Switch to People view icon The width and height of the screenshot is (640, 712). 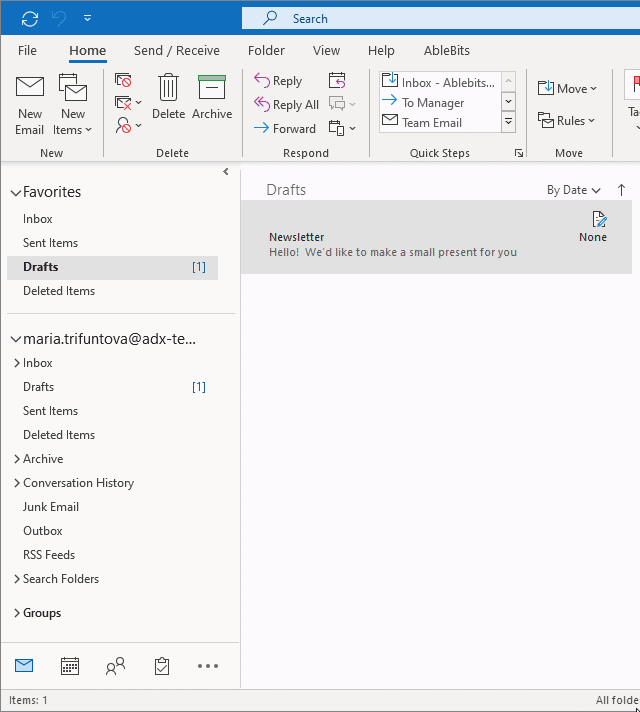tap(115, 666)
